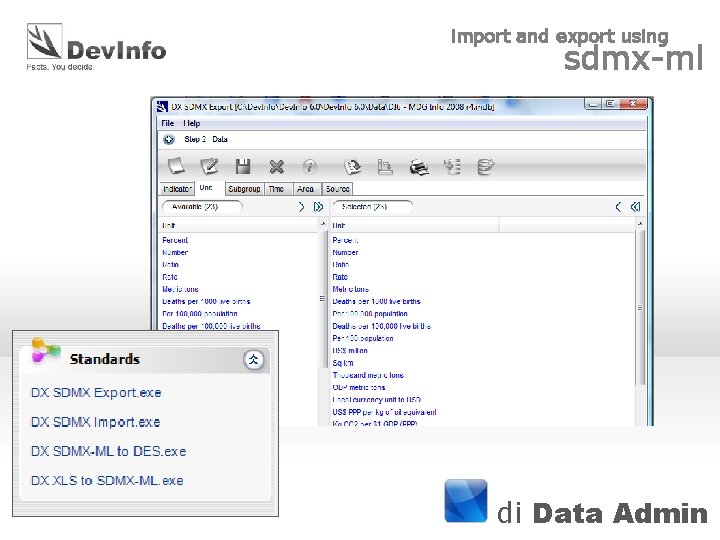This screenshot has width=720, height=540.
Task: Sort Available list by Unit column header
Action: point(239,225)
